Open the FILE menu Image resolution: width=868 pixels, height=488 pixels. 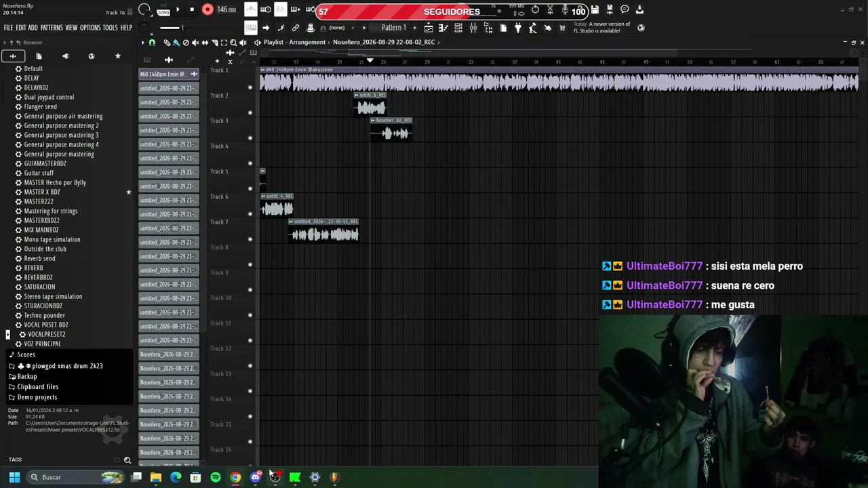tap(8, 28)
